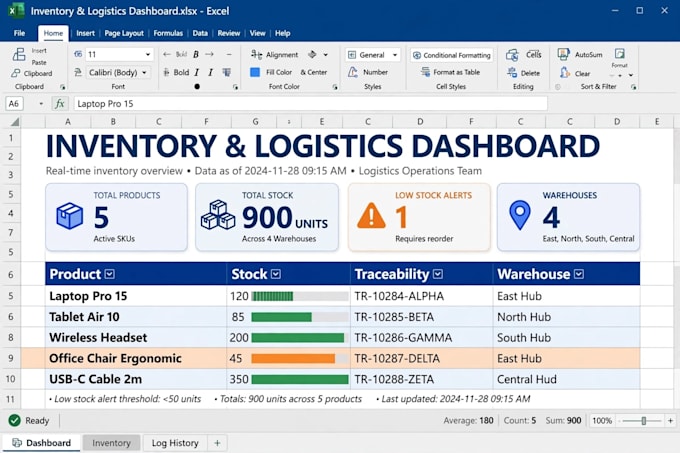Viewport: 680px width, 453px height.
Task: Click the zoom in plus button
Action: [670, 420]
